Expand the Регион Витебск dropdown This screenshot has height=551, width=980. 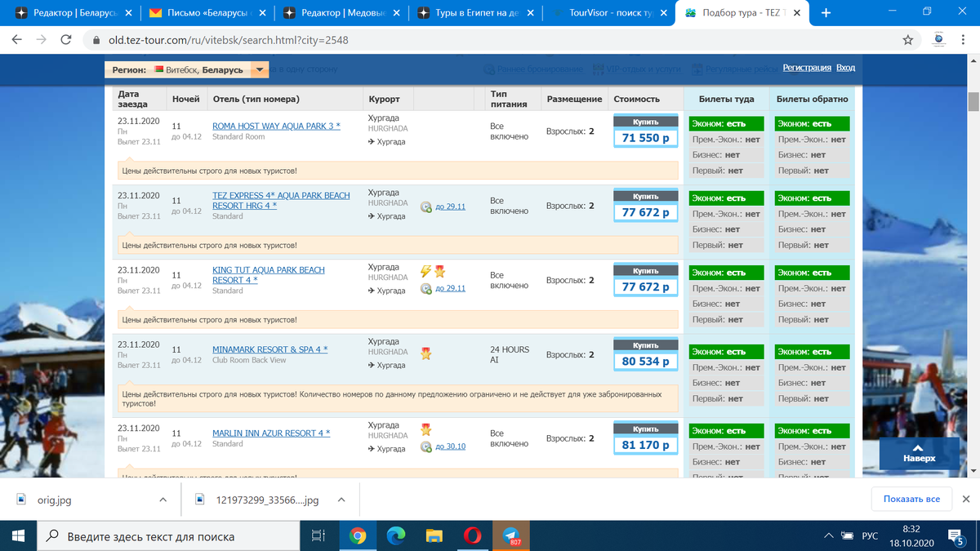tap(260, 70)
